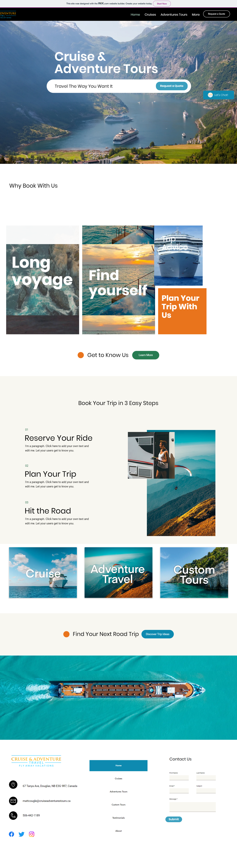Open the Let's Chat widget
Image resolution: width=237 pixels, height=868 pixels.
pyautogui.click(x=218, y=95)
